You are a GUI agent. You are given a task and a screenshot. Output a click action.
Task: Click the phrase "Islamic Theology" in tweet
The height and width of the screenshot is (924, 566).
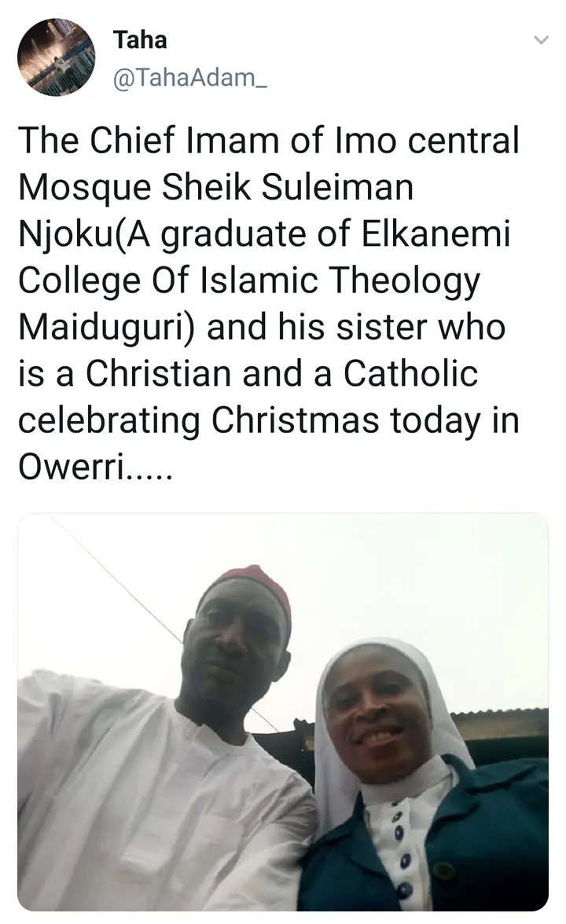pyautogui.click(x=341, y=280)
